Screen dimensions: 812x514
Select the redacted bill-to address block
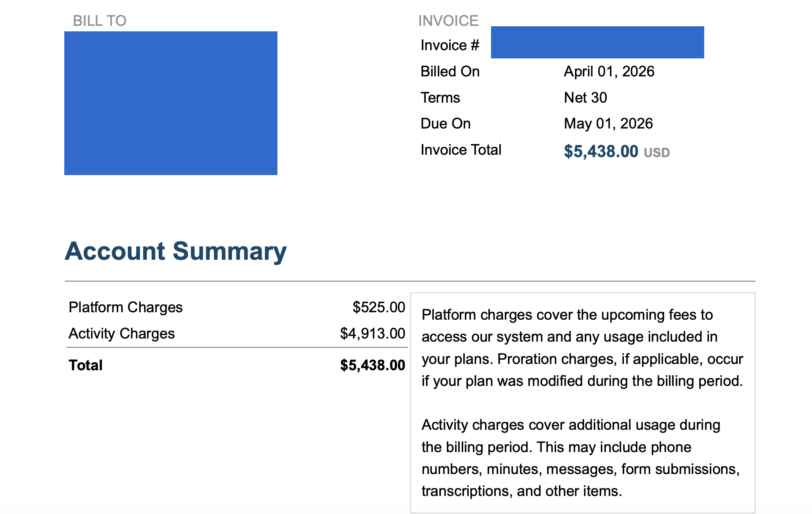[170, 103]
